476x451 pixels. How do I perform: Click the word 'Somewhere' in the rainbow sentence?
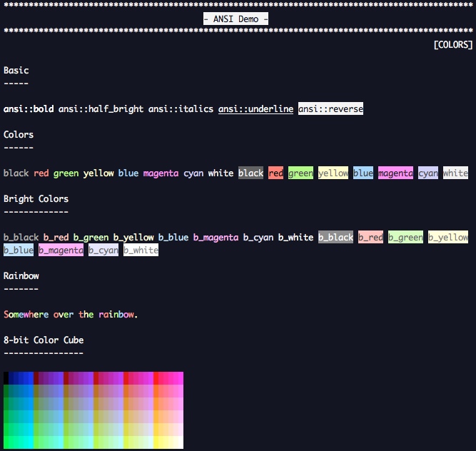click(x=26, y=315)
